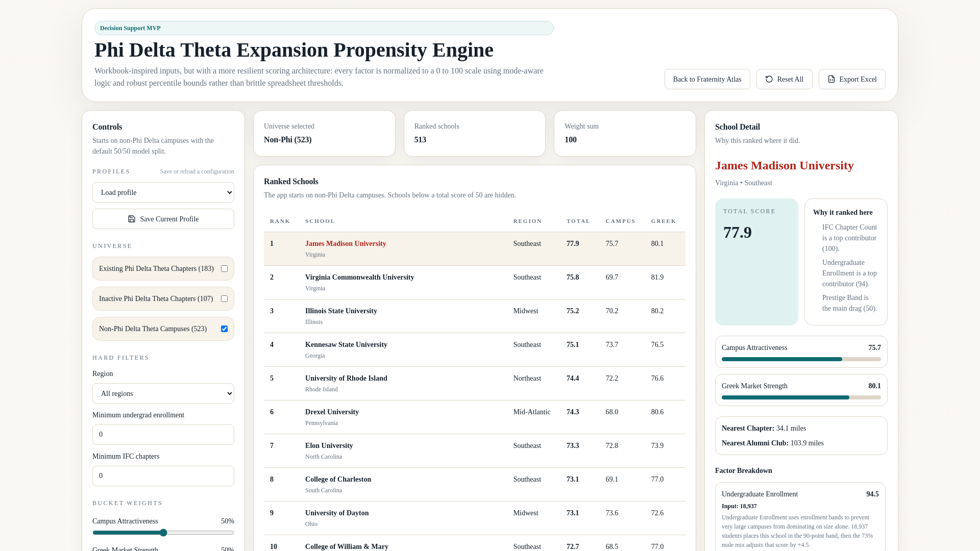Click the Decision Support MVP badge
Screen dimensions: 980x551
[324, 28]
